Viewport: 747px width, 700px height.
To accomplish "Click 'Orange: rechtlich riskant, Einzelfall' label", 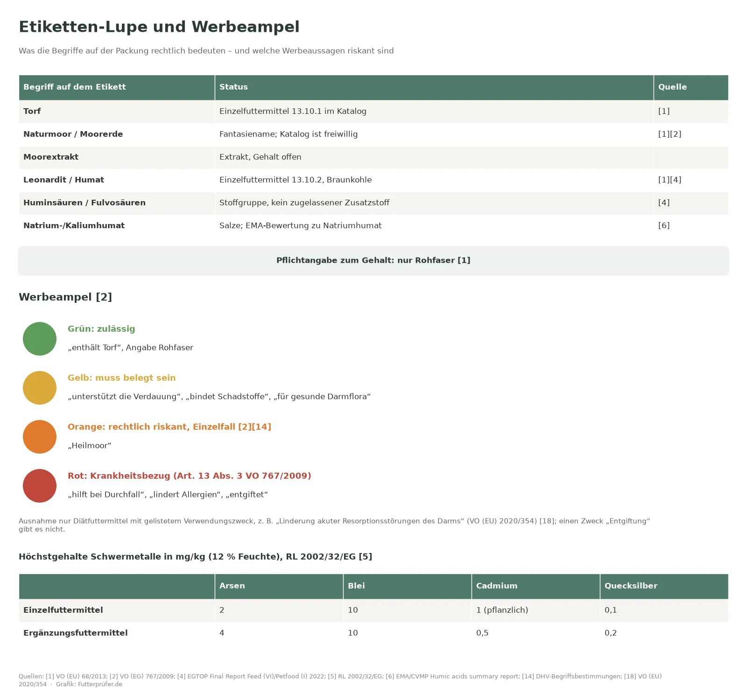I will click(x=169, y=427).
